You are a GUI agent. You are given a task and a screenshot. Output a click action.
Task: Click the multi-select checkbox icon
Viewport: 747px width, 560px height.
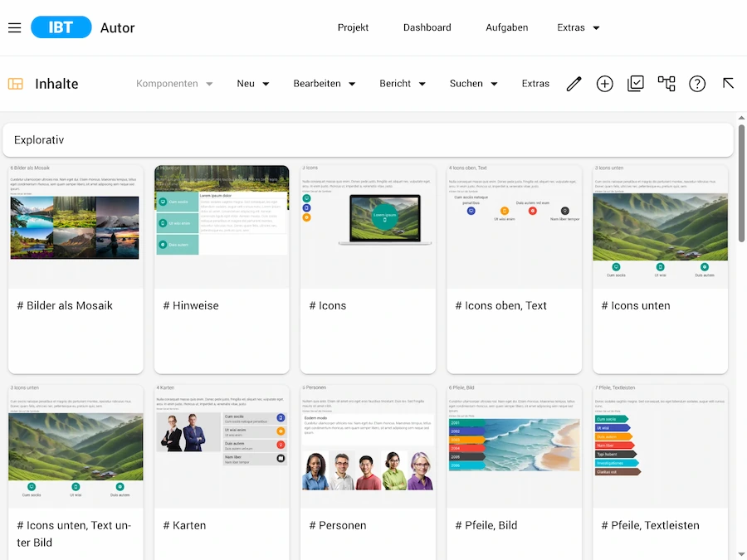636,84
